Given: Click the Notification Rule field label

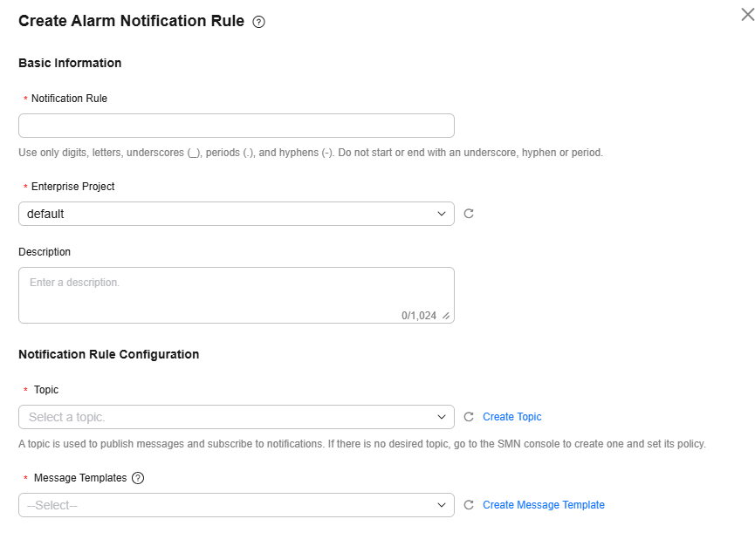Looking at the screenshot, I should click(69, 99).
